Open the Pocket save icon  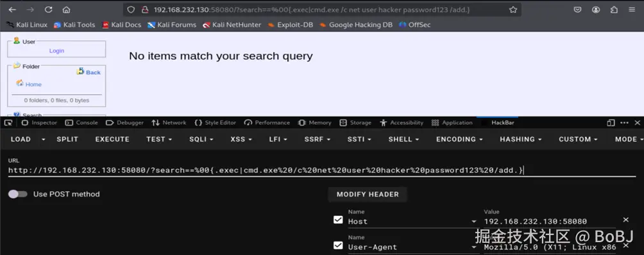click(577, 10)
